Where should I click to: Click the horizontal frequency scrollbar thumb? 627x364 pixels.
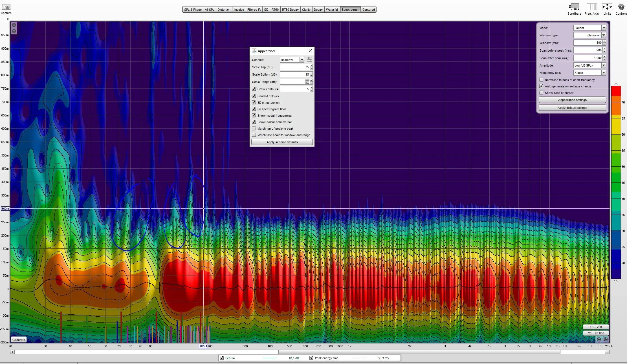[x=419, y=352]
